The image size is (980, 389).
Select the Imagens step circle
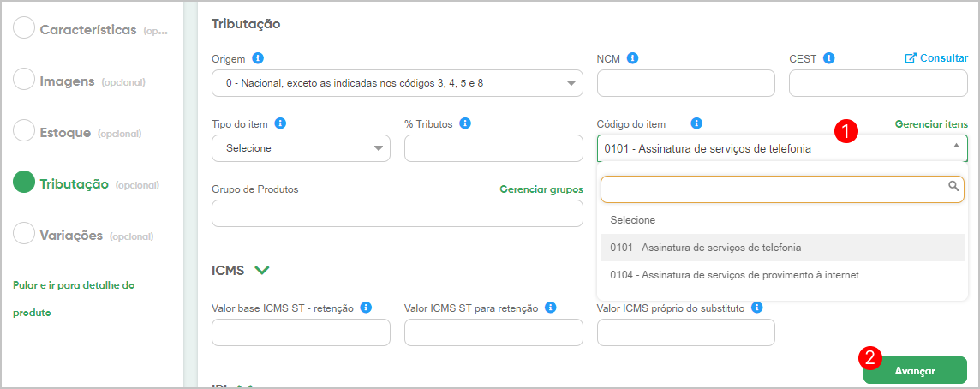pos(24,80)
